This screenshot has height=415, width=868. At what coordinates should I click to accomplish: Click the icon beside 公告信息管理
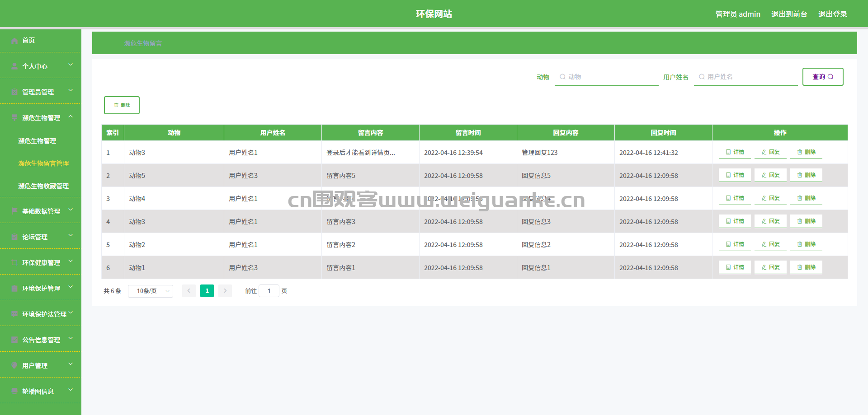(x=14, y=340)
